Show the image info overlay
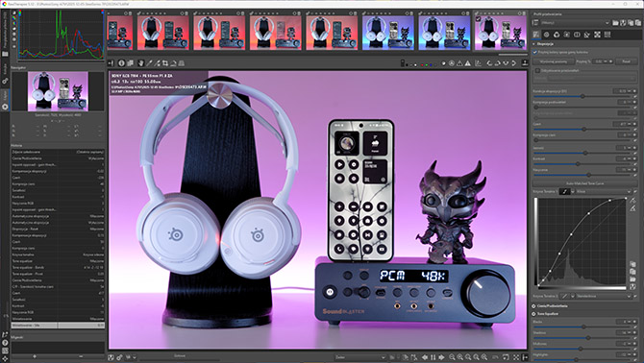The height and width of the screenshot is (363, 644). (x=121, y=63)
